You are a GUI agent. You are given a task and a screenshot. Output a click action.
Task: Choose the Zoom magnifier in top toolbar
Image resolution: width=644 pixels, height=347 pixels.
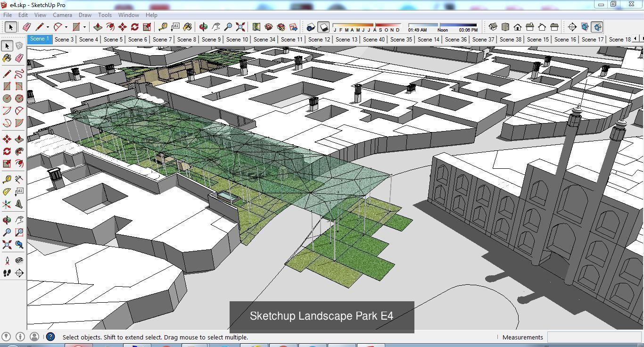pos(228,27)
